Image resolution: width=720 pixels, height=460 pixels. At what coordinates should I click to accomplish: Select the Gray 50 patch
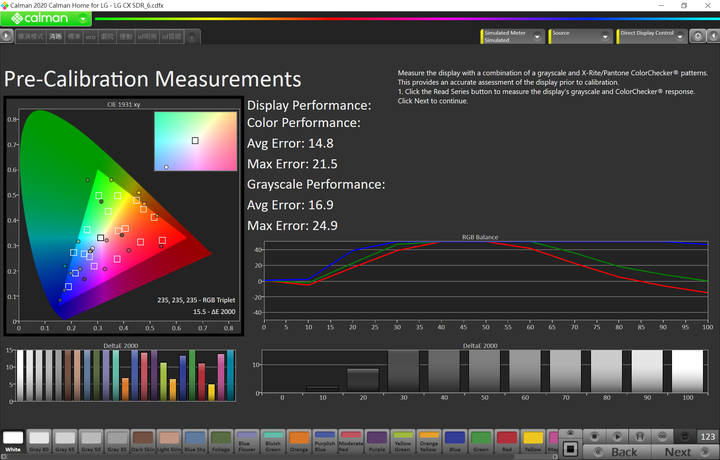coord(91,441)
